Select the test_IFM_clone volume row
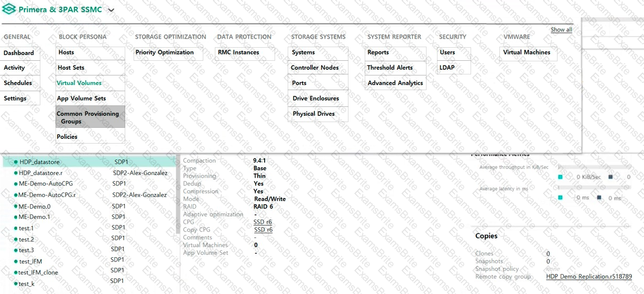The height and width of the screenshot is (294, 644). click(38, 273)
